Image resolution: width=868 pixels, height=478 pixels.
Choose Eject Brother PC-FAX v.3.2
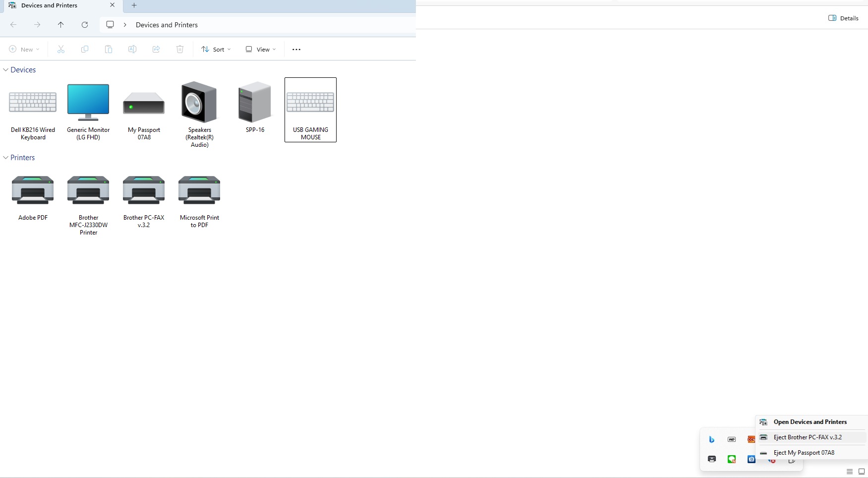811,437
